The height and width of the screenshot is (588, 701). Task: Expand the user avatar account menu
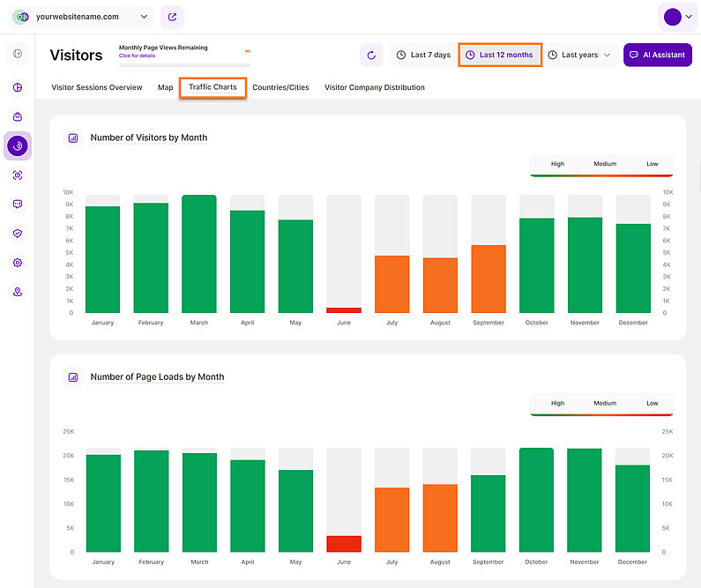pos(677,17)
